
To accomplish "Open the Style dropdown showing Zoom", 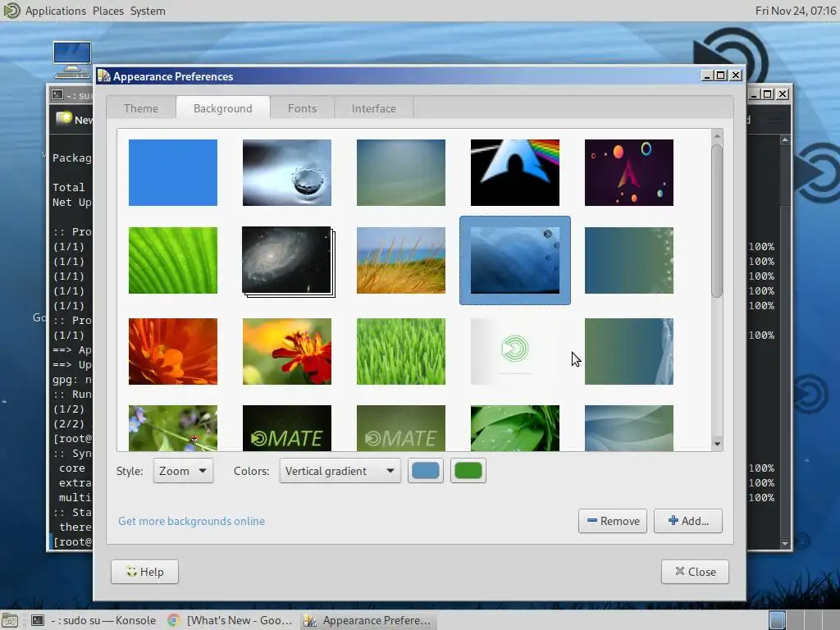I will tap(183, 471).
